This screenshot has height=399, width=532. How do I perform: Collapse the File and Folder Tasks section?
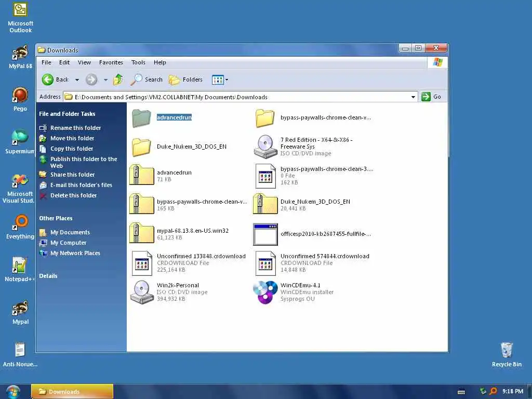pos(67,114)
